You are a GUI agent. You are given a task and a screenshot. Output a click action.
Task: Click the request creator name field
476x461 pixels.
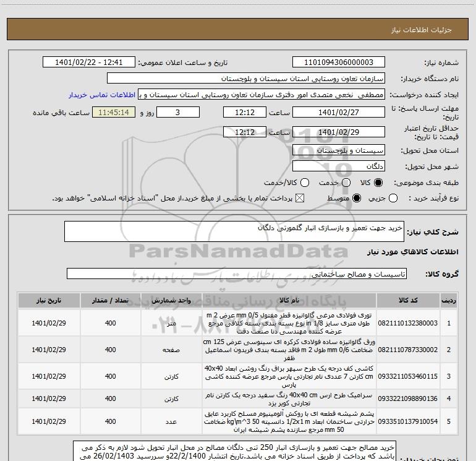coord(261,95)
